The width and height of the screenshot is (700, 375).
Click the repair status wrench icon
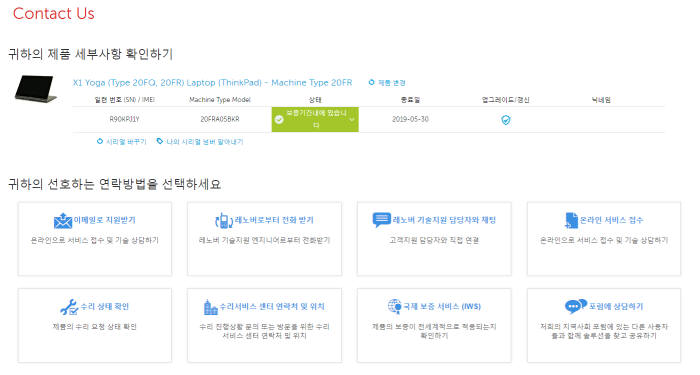(x=69, y=307)
